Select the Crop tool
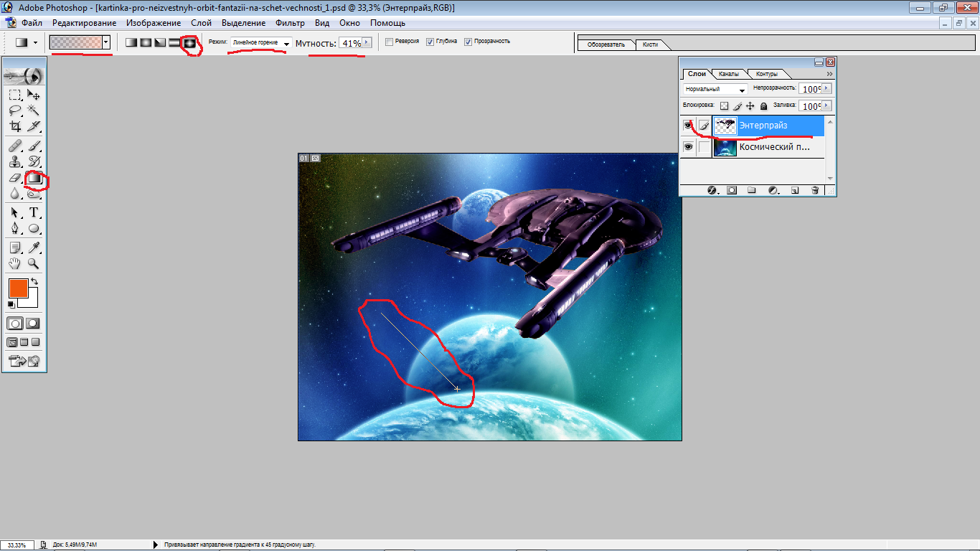 [15, 126]
